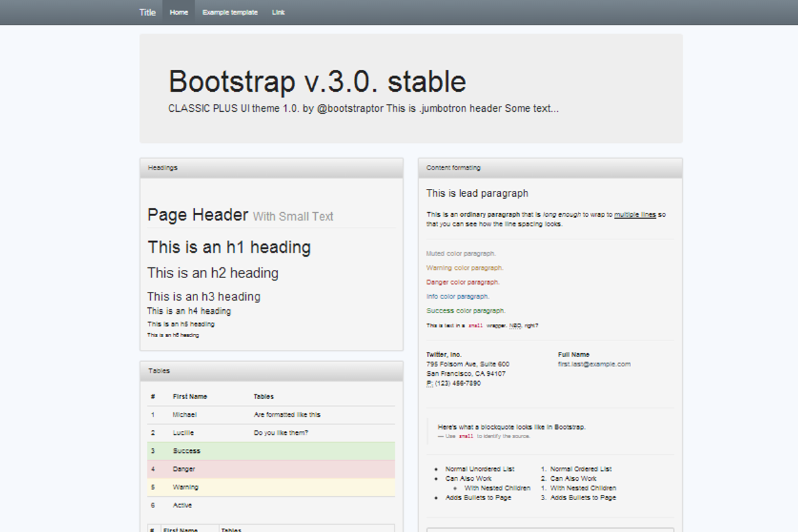Click the red 'small' code snippet in the blockquote
Screen dimensions: 798x532
tap(465, 436)
